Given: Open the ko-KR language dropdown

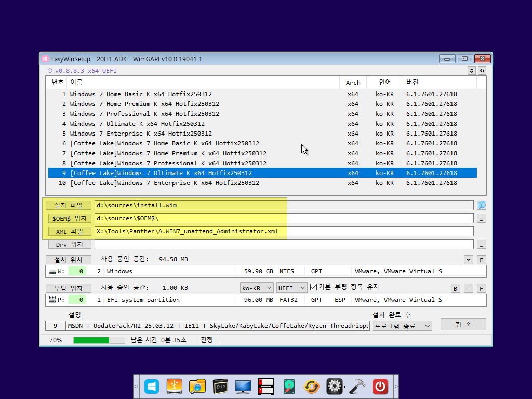Looking at the screenshot, I should pyautogui.click(x=257, y=288).
